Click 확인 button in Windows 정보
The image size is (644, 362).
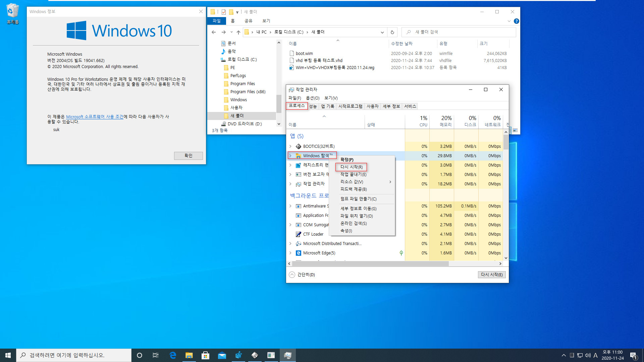[188, 156]
